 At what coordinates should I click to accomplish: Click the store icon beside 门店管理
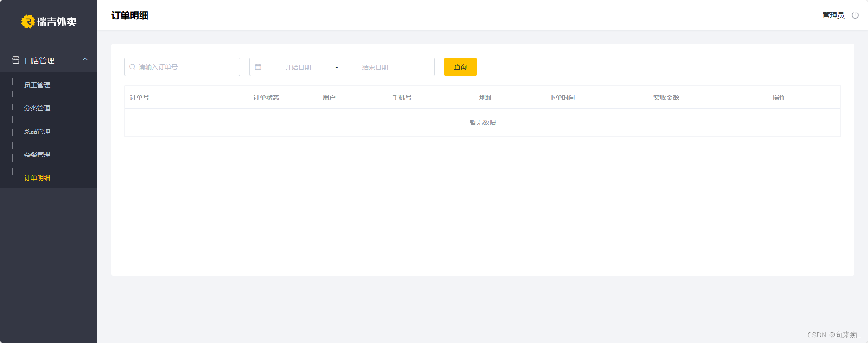[16, 60]
